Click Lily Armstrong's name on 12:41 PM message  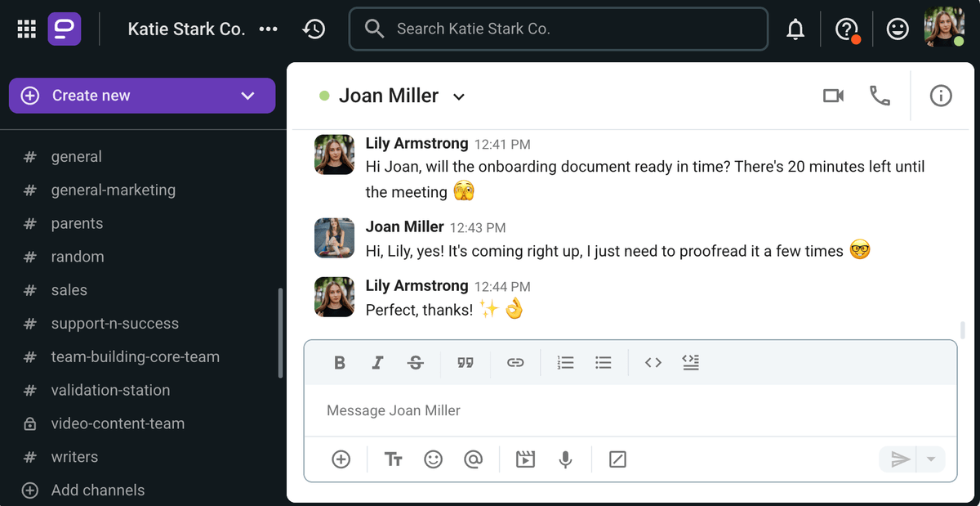[x=416, y=144]
